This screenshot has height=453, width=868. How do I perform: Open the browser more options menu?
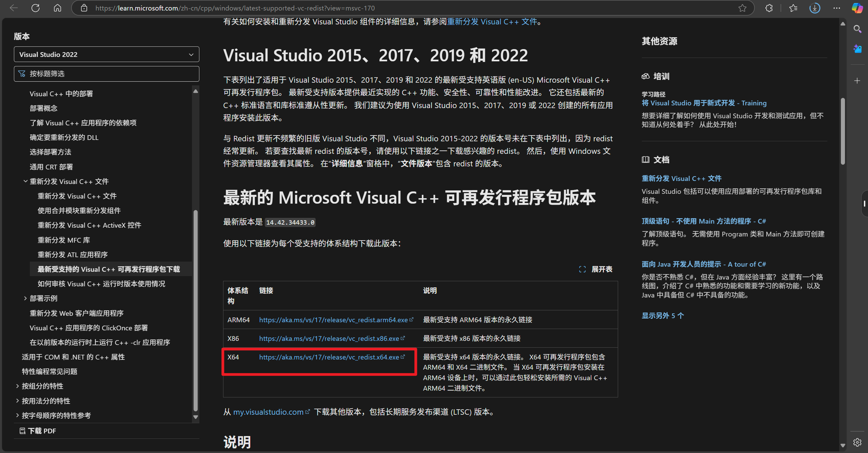[x=837, y=8]
